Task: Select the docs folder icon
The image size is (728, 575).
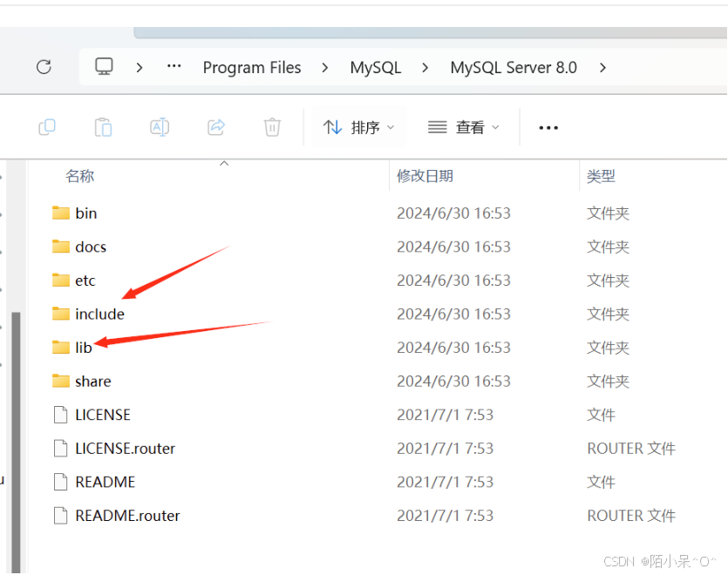Action: [x=61, y=247]
